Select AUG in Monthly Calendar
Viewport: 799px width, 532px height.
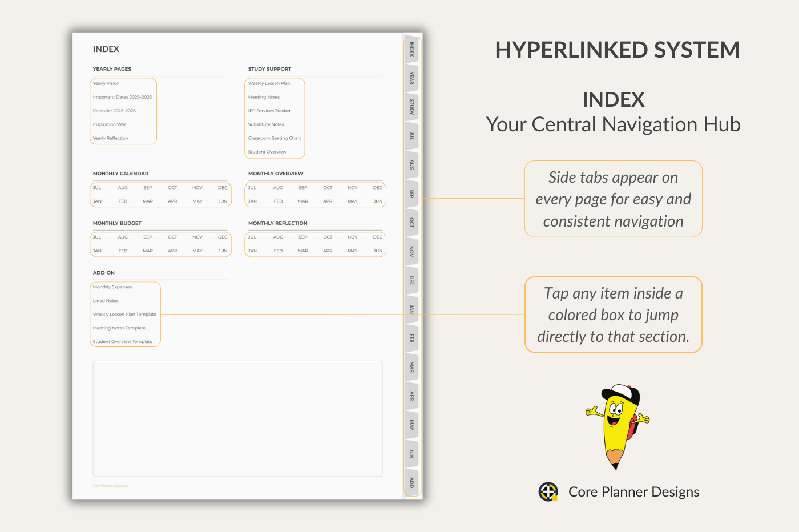click(123, 188)
